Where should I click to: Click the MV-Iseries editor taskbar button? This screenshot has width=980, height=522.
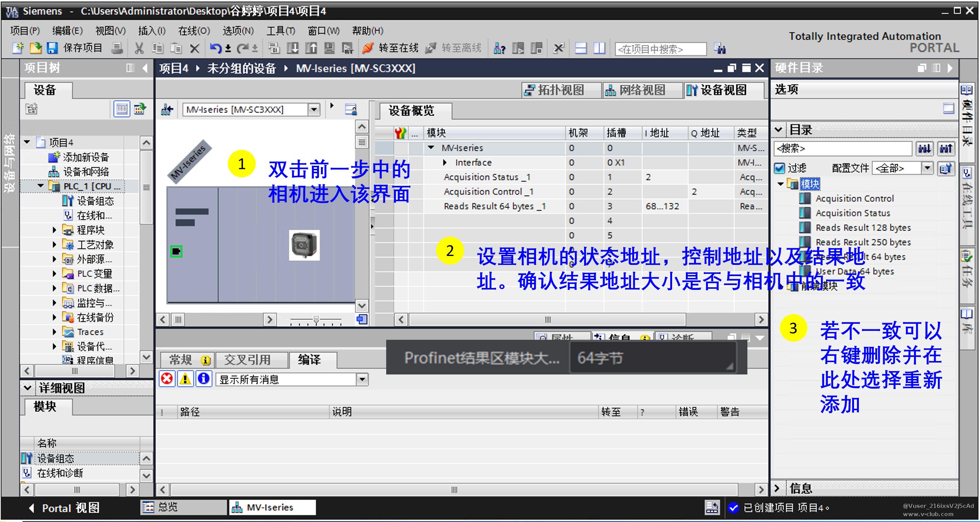click(x=272, y=507)
